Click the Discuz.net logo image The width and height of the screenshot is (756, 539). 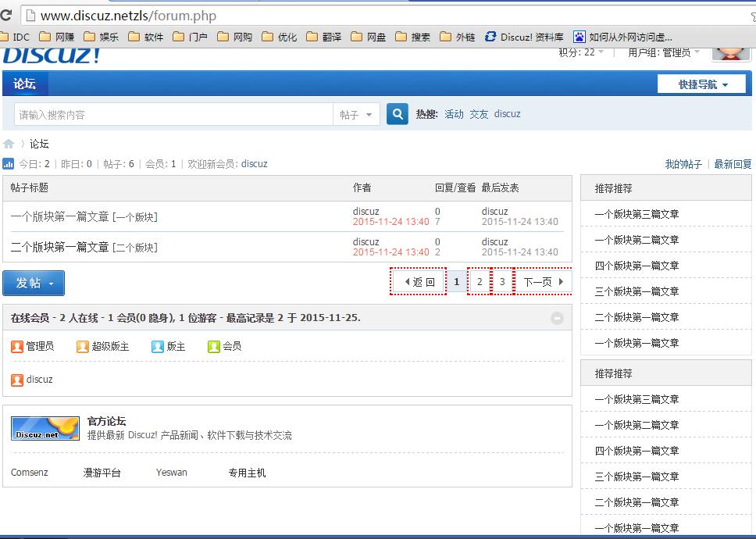[x=45, y=429]
